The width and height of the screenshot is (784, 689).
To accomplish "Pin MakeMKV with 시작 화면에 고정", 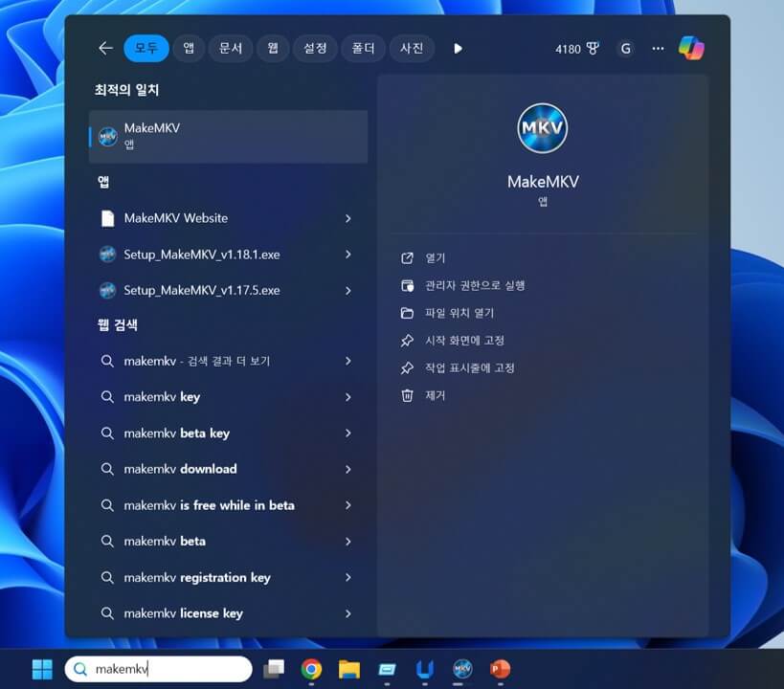I will [x=452, y=341].
